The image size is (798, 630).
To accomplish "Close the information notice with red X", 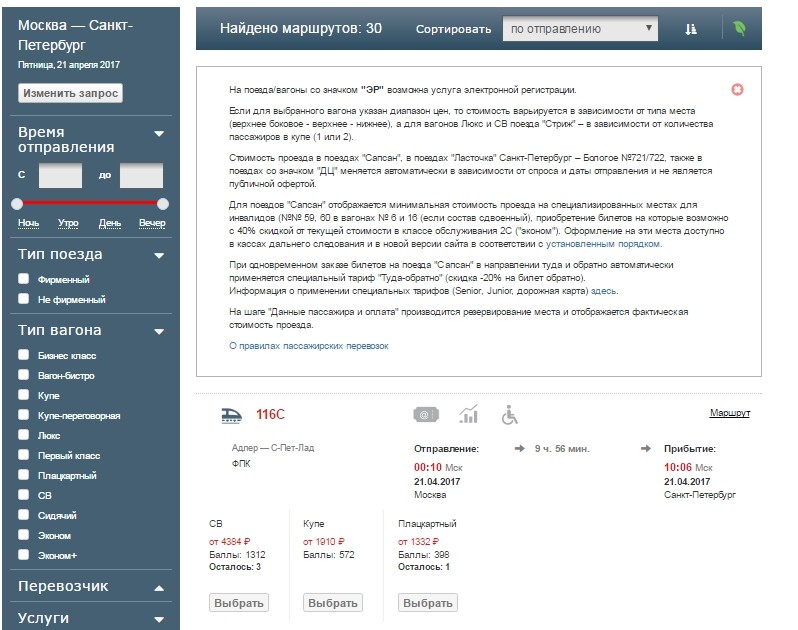I will pyautogui.click(x=738, y=90).
